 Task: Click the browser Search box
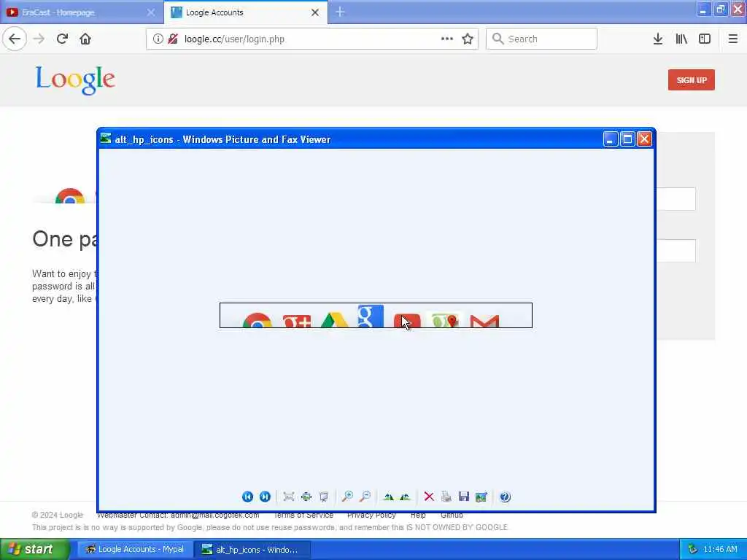click(541, 39)
